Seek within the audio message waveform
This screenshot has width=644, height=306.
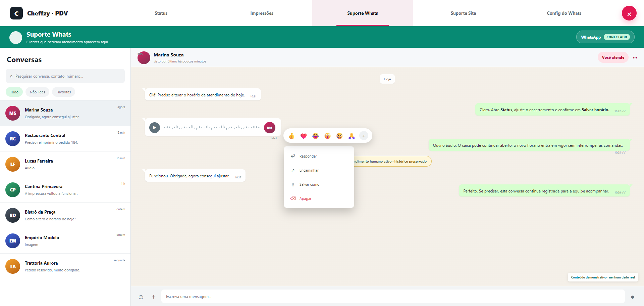coord(212,128)
